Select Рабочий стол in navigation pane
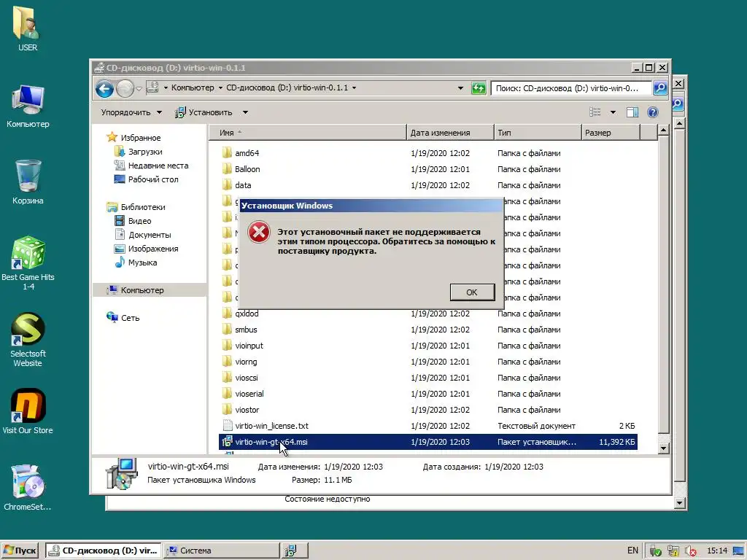 [x=153, y=179]
